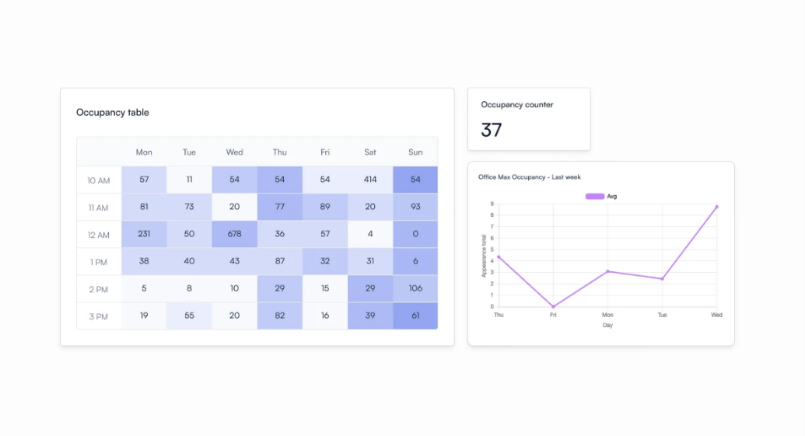Click the Thu column header in table
The image size is (805, 436).
(x=279, y=152)
